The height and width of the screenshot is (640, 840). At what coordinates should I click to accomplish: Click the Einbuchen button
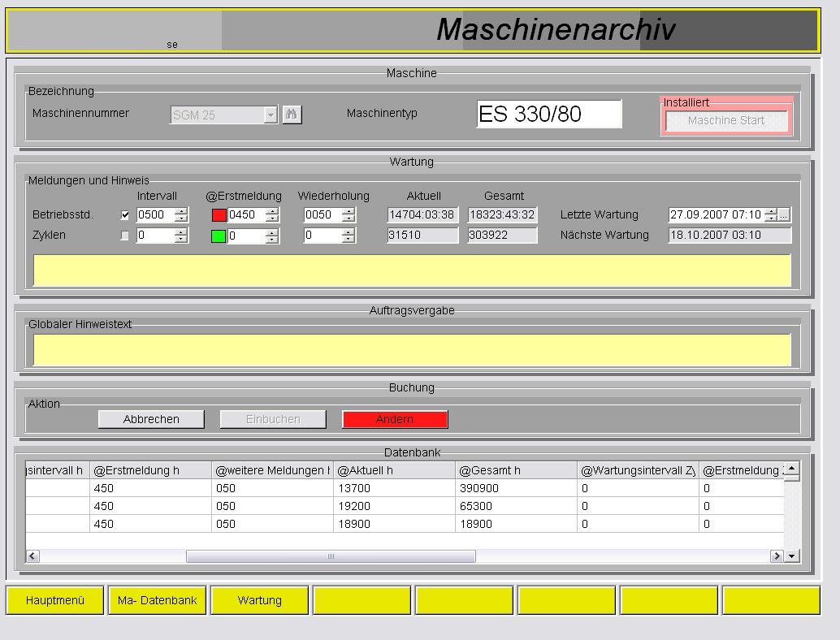tap(273, 419)
